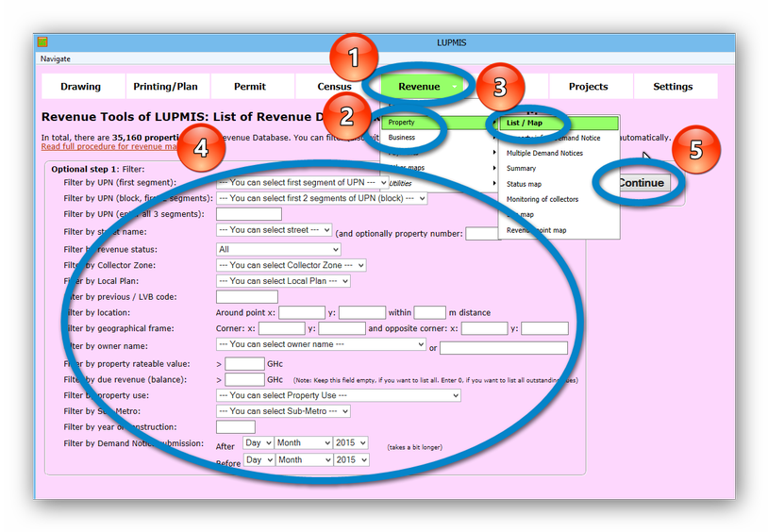Open the Drawing tab

pyautogui.click(x=81, y=87)
